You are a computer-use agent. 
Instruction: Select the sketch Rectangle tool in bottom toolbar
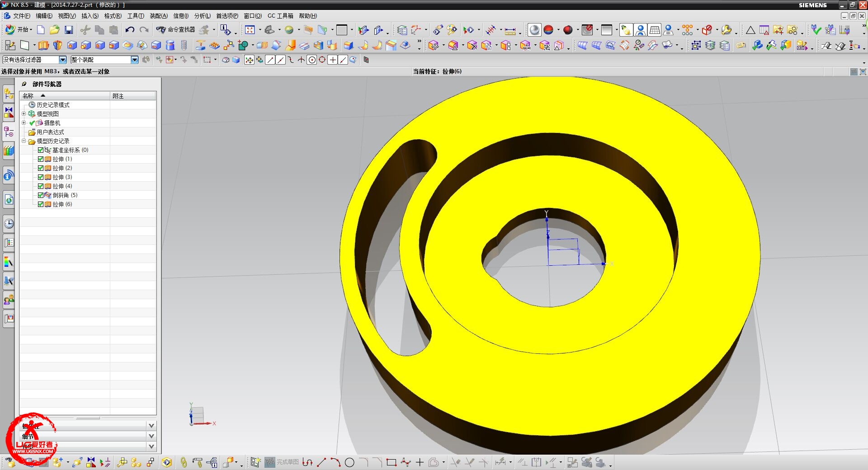pyautogui.click(x=392, y=462)
